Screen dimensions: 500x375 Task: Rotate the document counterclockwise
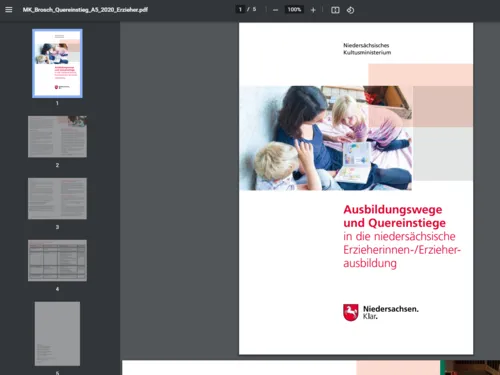coord(350,10)
